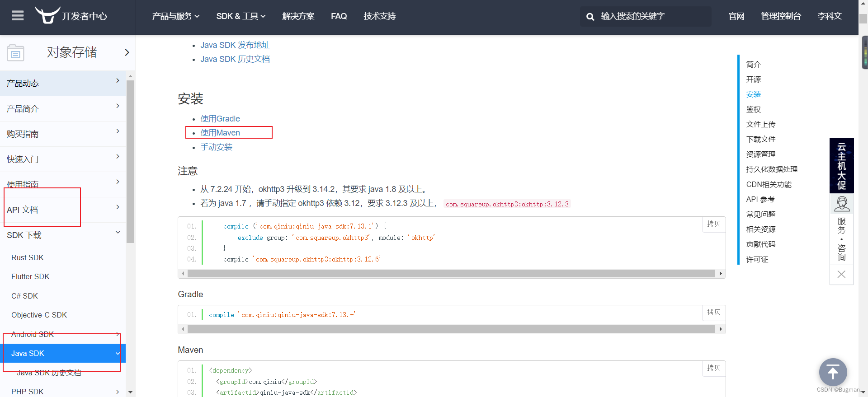Open Java SDK 历史文档 sidebar item

point(49,373)
